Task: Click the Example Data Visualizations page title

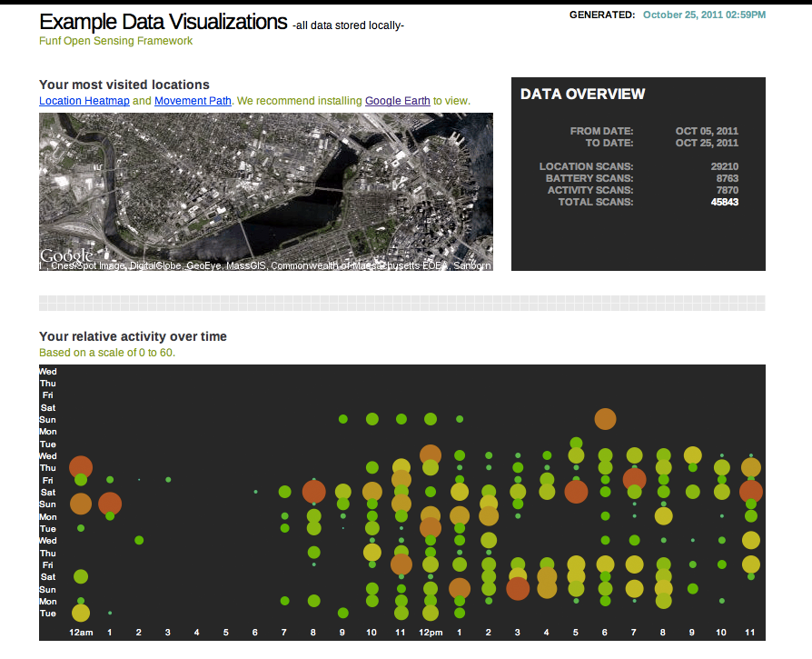Action: coord(163,23)
